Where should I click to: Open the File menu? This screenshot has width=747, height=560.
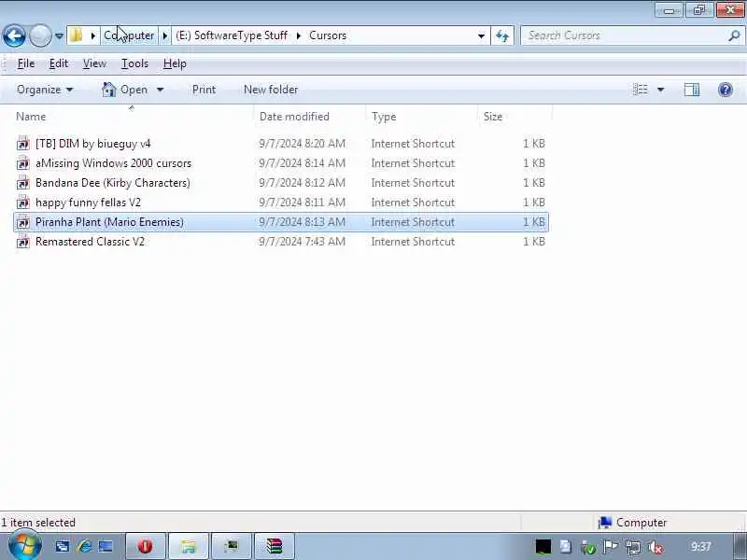(x=26, y=63)
